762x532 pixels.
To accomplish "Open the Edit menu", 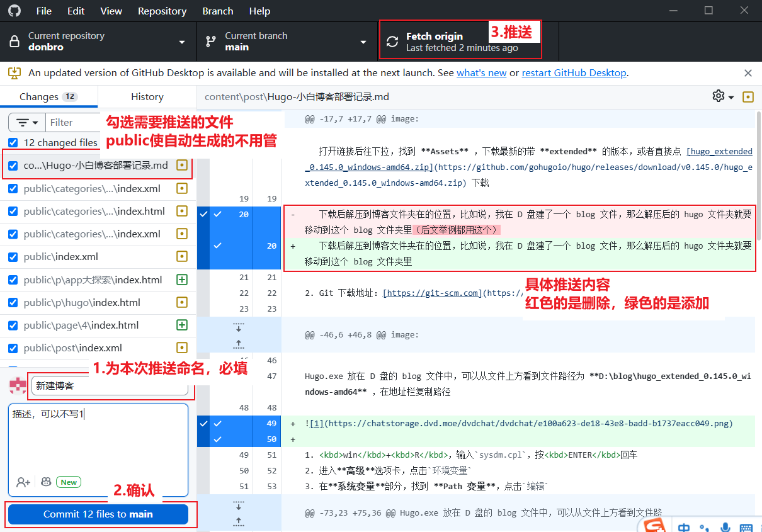I will [76, 11].
